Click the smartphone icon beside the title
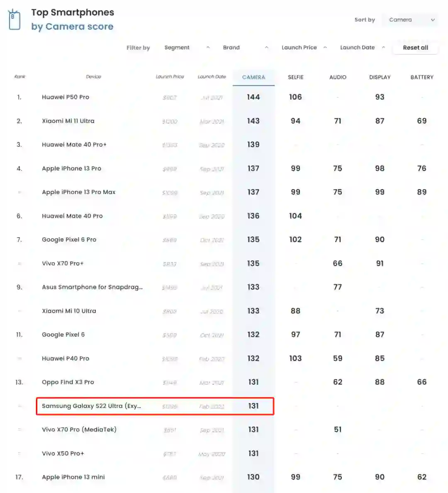Viewport: 448px width, 493px height. 15,20
